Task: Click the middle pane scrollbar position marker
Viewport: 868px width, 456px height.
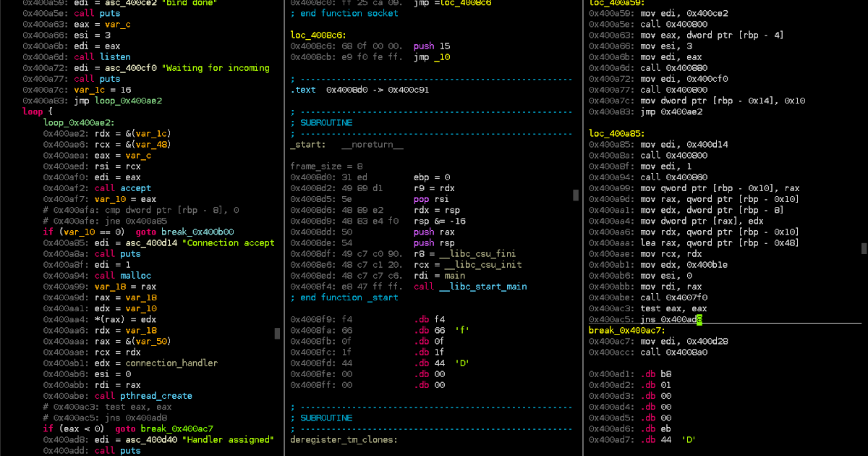Action: (576, 195)
